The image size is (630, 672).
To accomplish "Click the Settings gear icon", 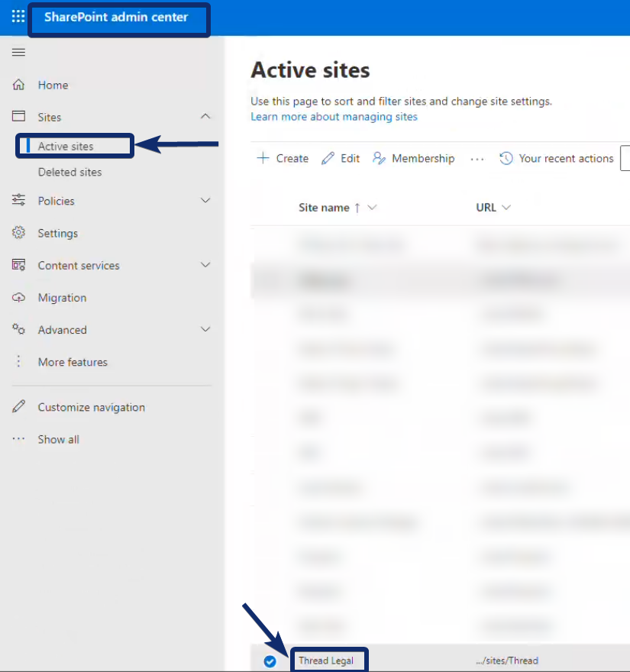I will (x=18, y=233).
